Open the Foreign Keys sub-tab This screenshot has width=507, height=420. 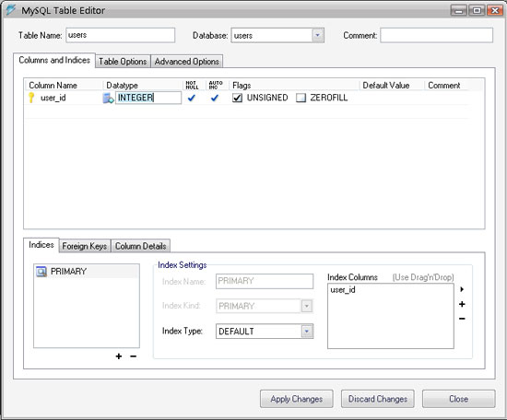[x=85, y=246]
